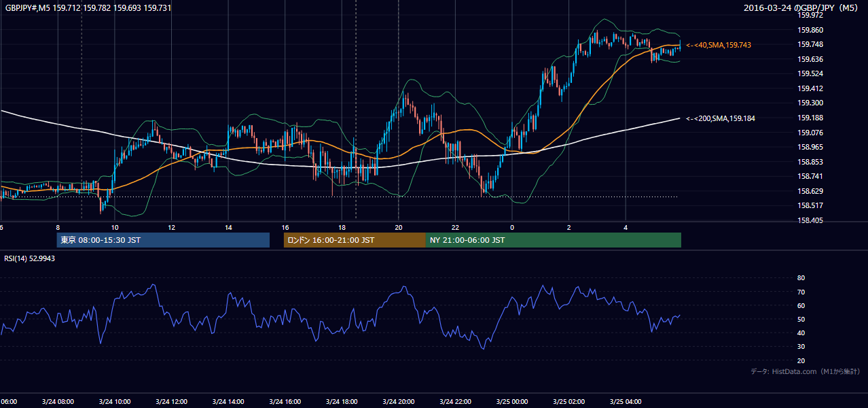The height and width of the screenshot is (408, 868).
Task: Click price axis label 158.853
Action: (x=810, y=162)
